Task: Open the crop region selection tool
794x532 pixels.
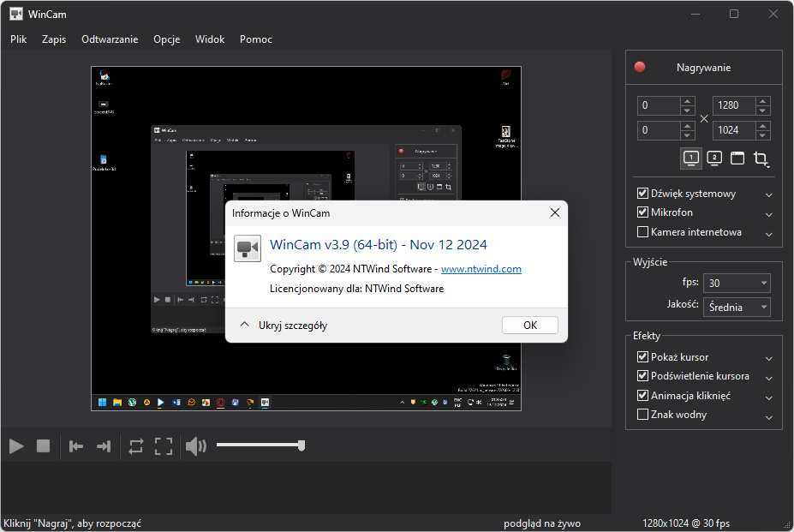Action: (761, 158)
